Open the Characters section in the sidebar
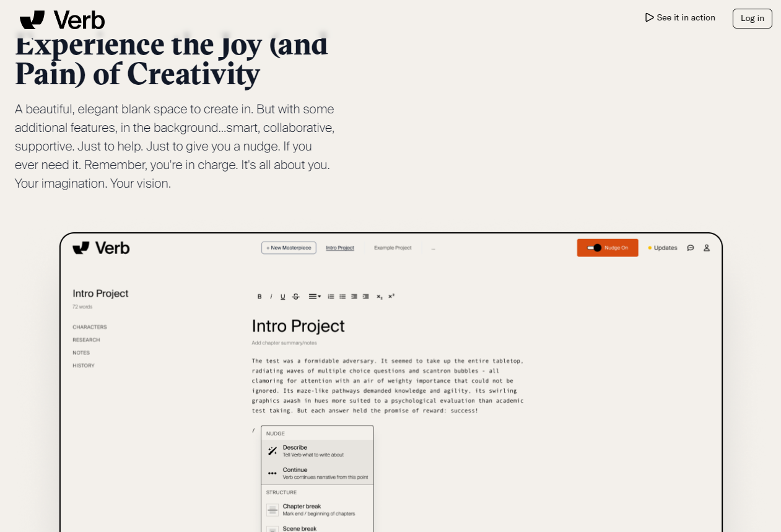The image size is (781, 532). [x=90, y=327]
